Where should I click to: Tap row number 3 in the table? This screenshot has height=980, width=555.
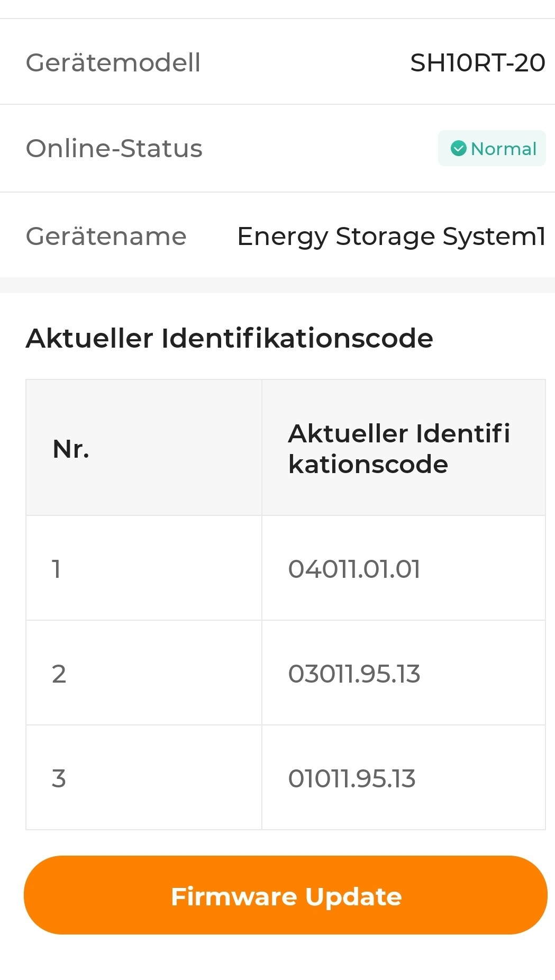click(x=59, y=779)
